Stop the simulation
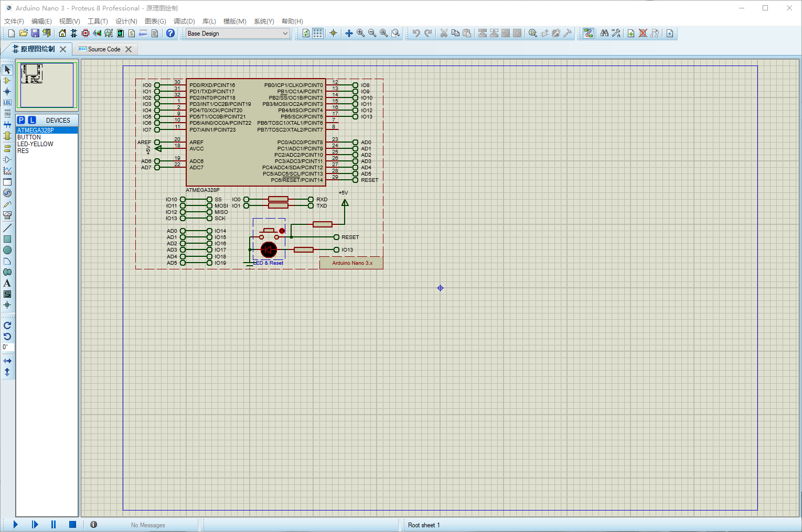 pos(72,524)
